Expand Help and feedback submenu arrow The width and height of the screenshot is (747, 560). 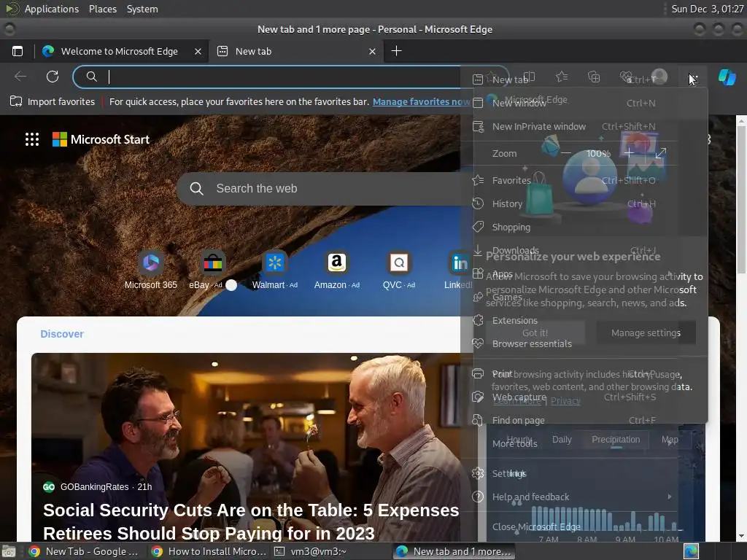[670, 497]
